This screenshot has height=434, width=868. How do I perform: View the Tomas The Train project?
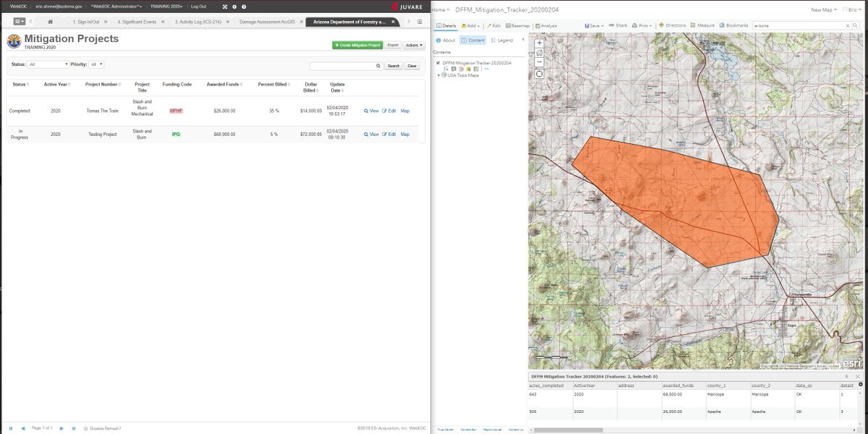click(x=371, y=111)
